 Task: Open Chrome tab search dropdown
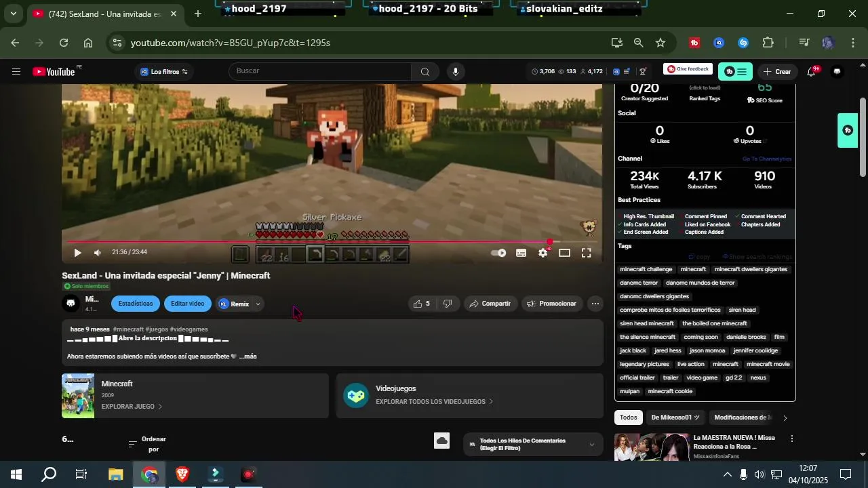tap(13, 14)
